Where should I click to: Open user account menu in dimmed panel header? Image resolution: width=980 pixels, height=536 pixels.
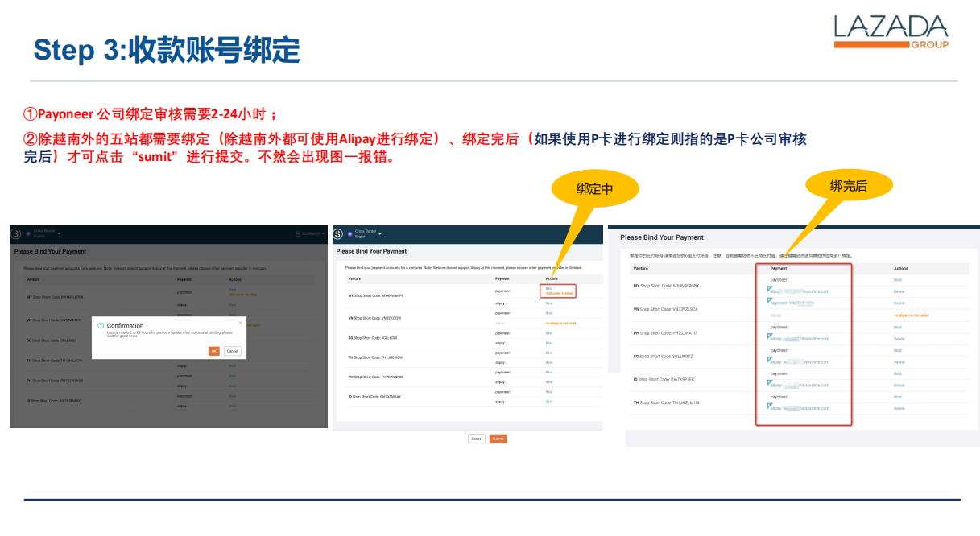[309, 233]
